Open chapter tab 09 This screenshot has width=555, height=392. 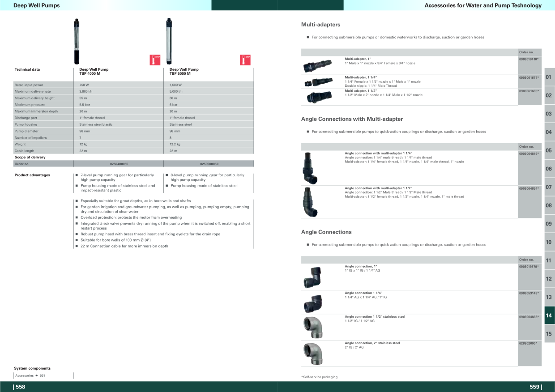(x=549, y=224)
